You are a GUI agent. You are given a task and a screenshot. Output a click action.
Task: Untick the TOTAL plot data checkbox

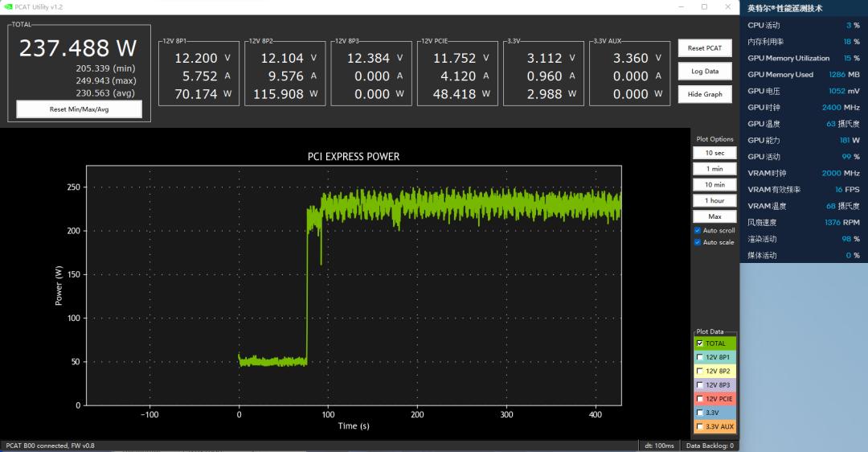point(699,343)
